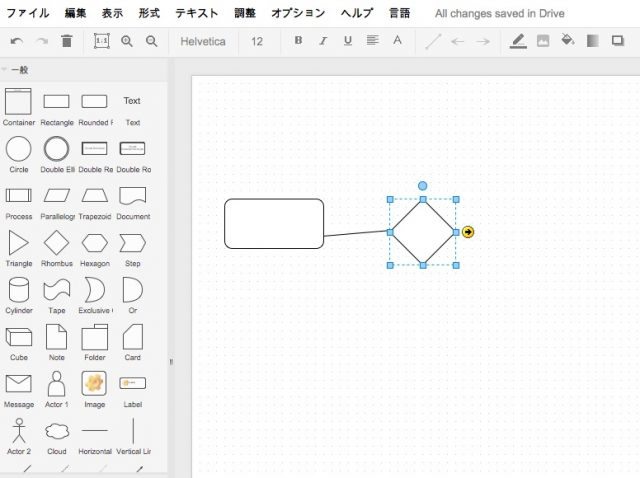Reset zoom to actual size
640x478 pixels.
(x=102, y=41)
